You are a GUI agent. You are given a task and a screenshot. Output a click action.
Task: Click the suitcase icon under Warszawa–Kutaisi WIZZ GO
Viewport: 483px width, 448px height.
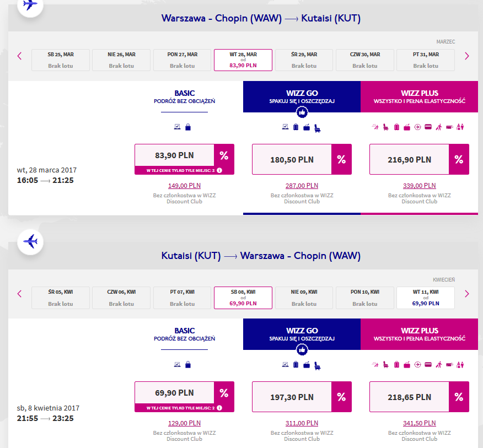pos(296,127)
